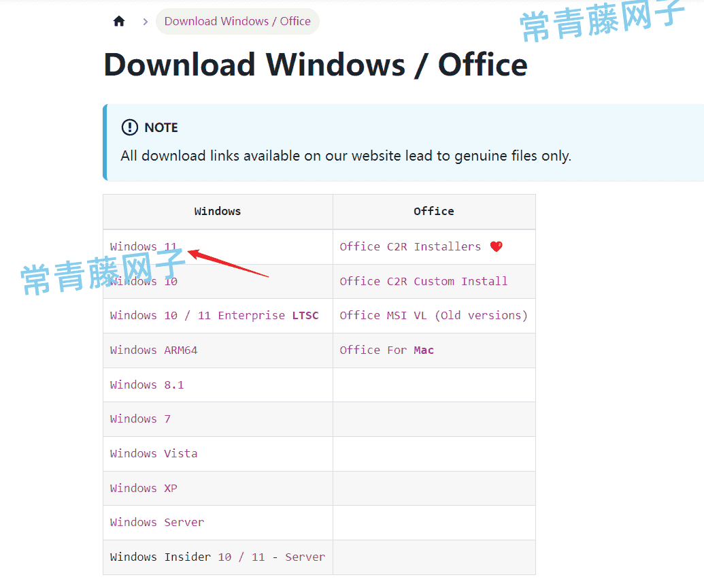Viewport: 704px width, 588px height.
Task: Click the NOTE exclamation icon
Action: (130, 127)
